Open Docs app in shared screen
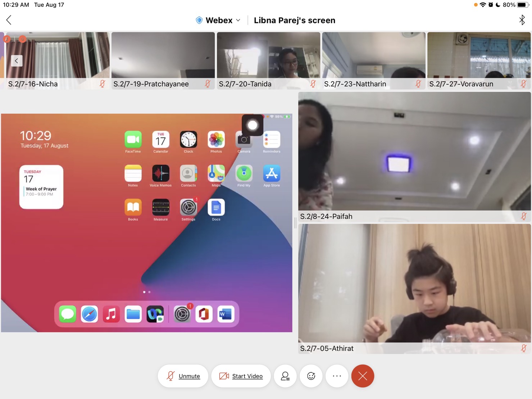 click(216, 207)
